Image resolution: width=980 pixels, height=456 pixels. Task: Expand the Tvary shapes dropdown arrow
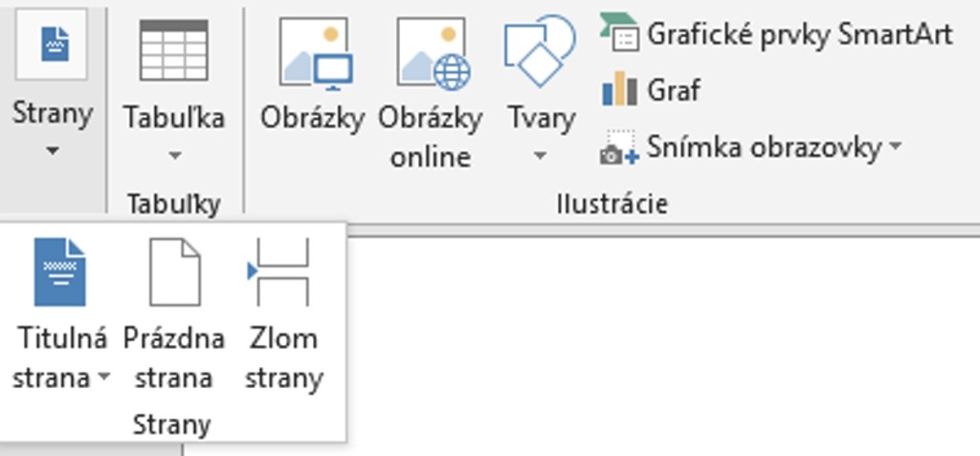[x=540, y=155]
